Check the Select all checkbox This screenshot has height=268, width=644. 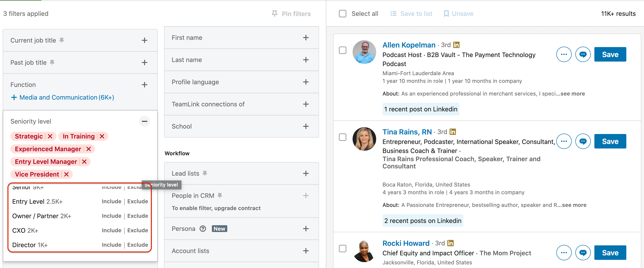(x=342, y=14)
